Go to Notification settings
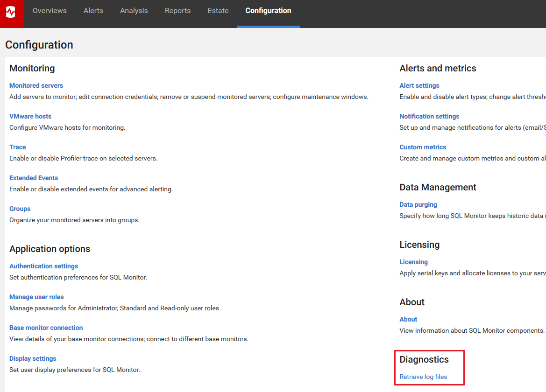546x392 pixels. (429, 117)
